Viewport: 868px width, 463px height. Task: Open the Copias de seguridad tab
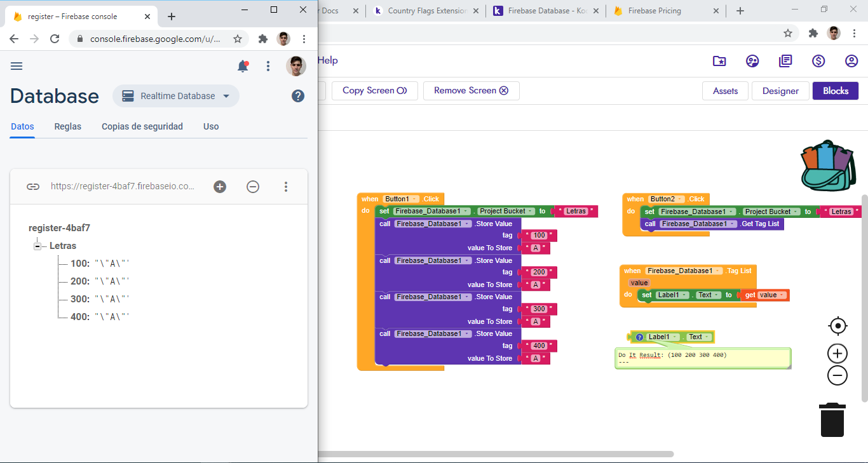[x=142, y=126]
